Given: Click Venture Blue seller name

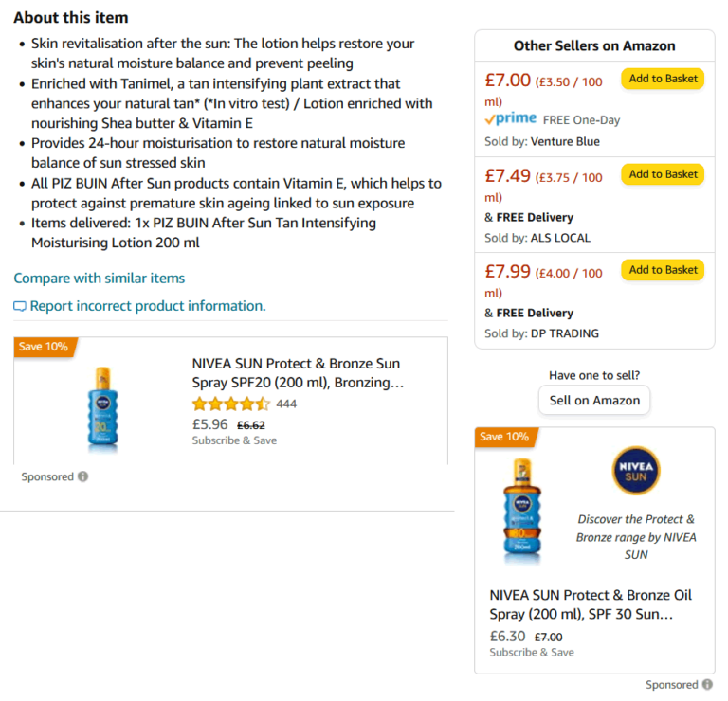Looking at the screenshot, I should pyautogui.click(x=565, y=142).
